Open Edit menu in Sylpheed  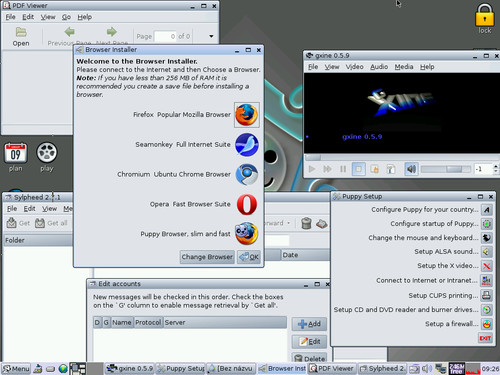(29, 209)
